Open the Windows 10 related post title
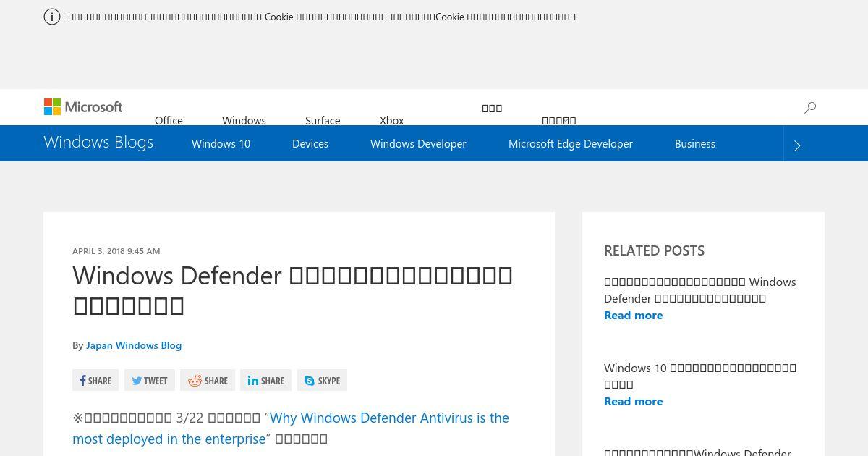This screenshot has height=456, width=868. pos(700,376)
